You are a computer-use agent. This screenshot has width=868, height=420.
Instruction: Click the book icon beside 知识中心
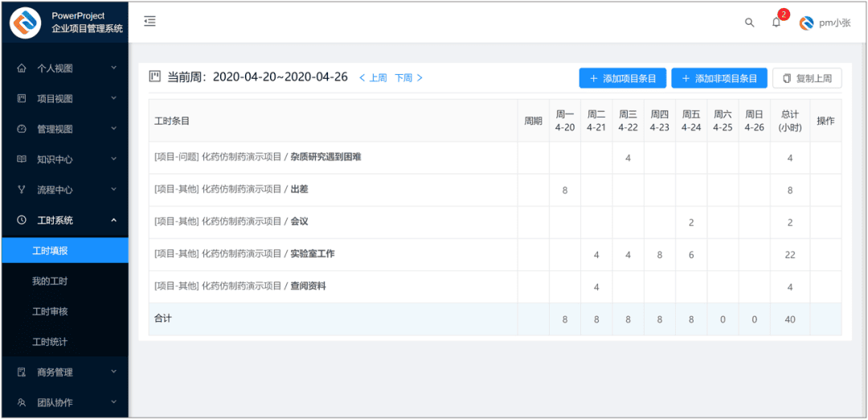(x=22, y=159)
